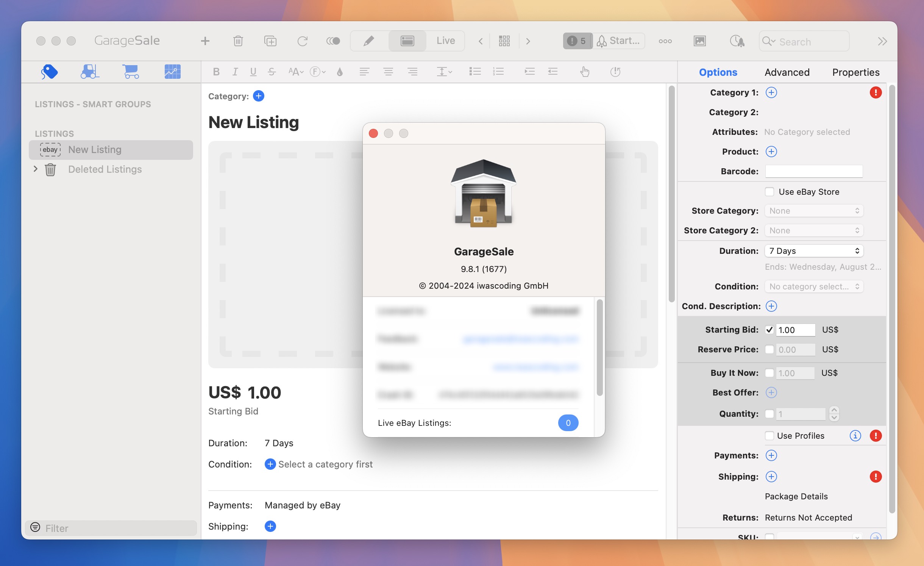Viewport: 924px width, 566px height.
Task: Switch to Live mode
Action: tap(446, 41)
